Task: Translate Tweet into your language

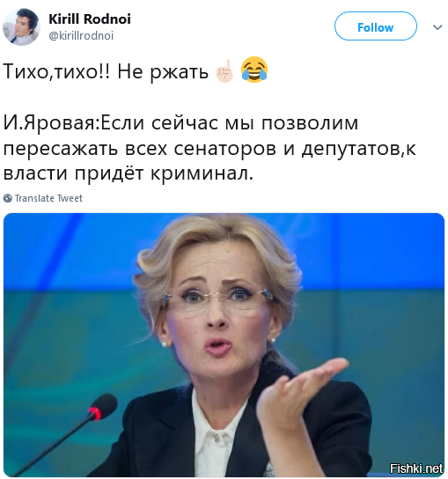Action: point(49,198)
